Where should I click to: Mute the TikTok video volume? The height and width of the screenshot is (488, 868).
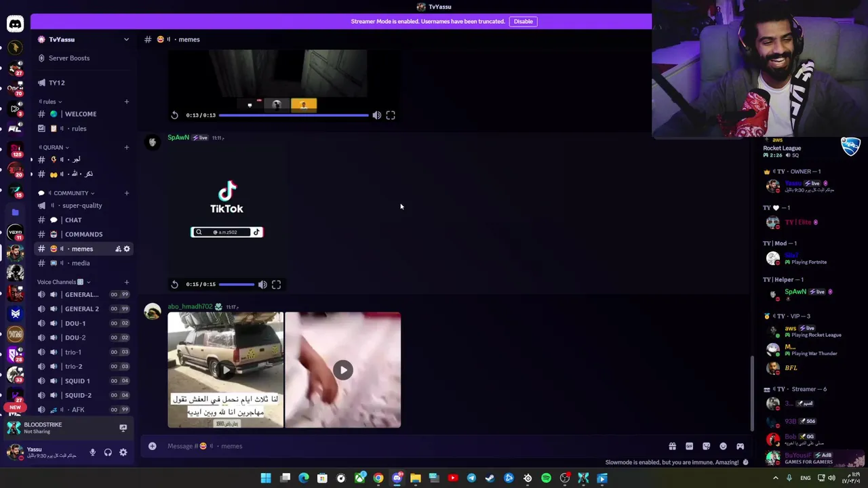[262, 285]
